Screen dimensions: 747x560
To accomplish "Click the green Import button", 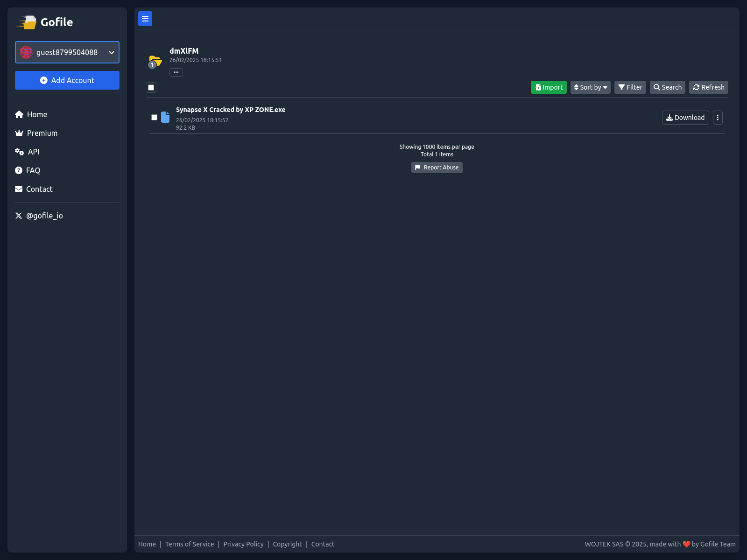I will pos(549,87).
